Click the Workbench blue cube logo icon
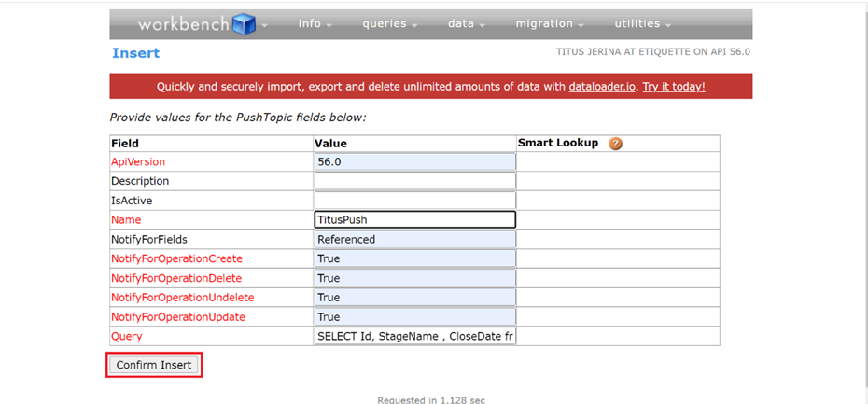This screenshot has height=404, width=868. pos(244,24)
